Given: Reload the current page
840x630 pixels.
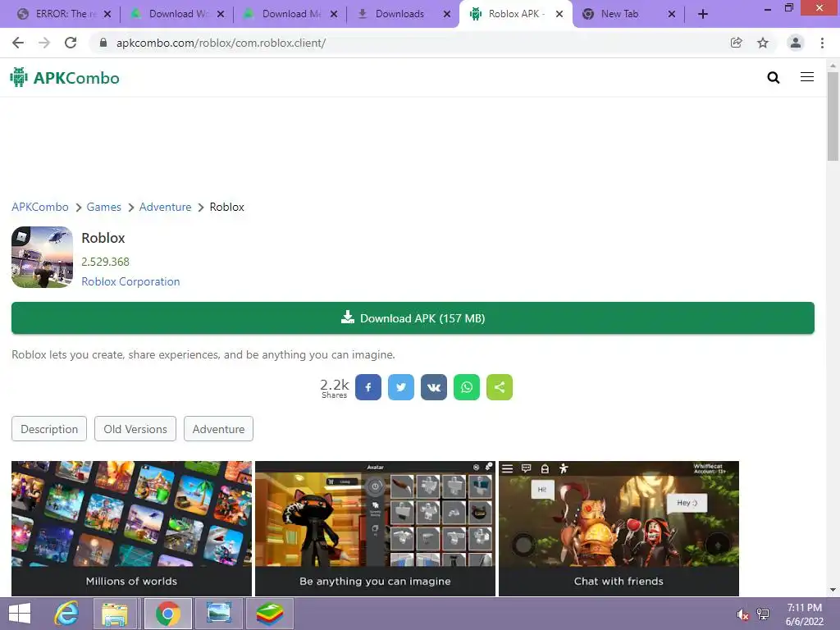Looking at the screenshot, I should click(x=71, y=43).
